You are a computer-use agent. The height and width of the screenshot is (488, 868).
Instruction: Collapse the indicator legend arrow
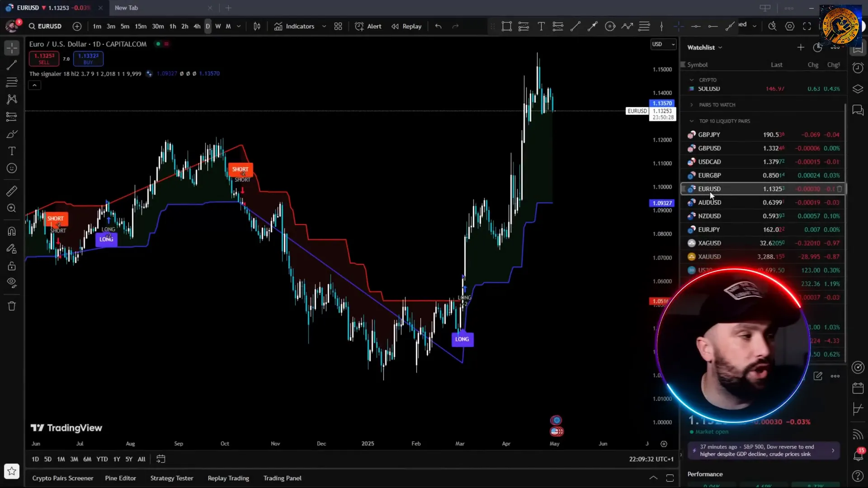(34, 85)
